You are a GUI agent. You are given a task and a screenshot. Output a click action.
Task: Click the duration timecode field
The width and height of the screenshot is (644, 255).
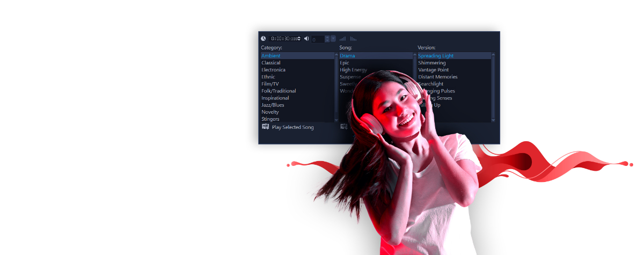click(284, 39)
